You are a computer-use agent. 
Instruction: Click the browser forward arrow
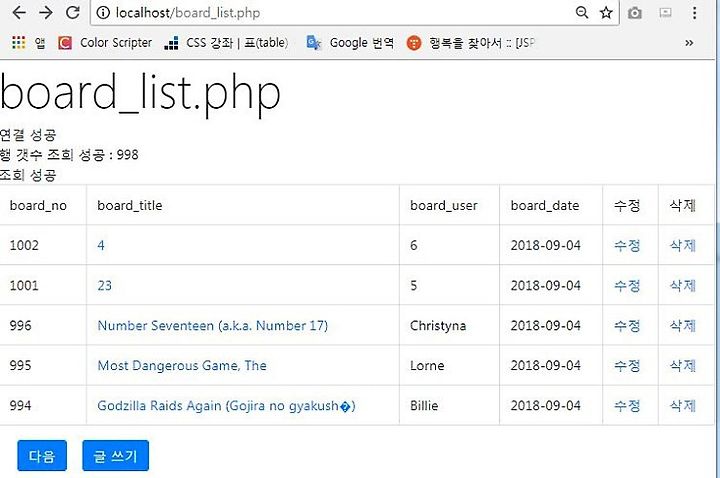45,12
